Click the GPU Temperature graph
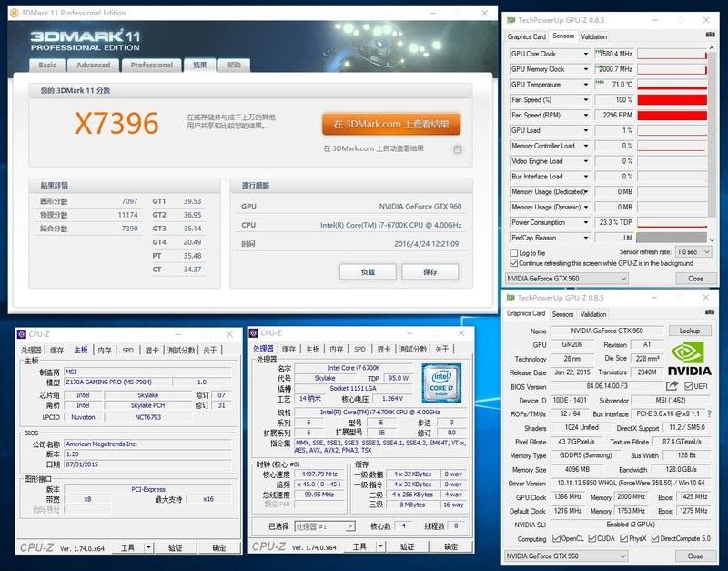The width and height of the screenshot is (728, 571). click(x=672, y=85)
